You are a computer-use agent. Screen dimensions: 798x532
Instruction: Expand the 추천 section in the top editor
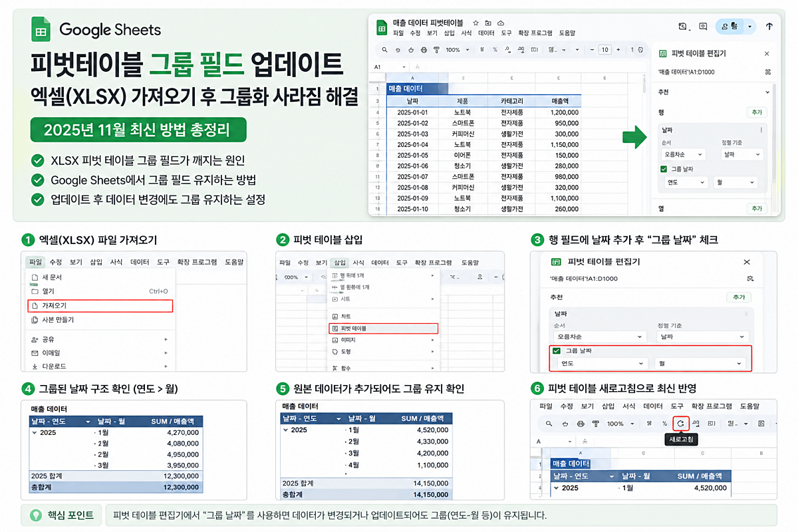pos(767,92)
